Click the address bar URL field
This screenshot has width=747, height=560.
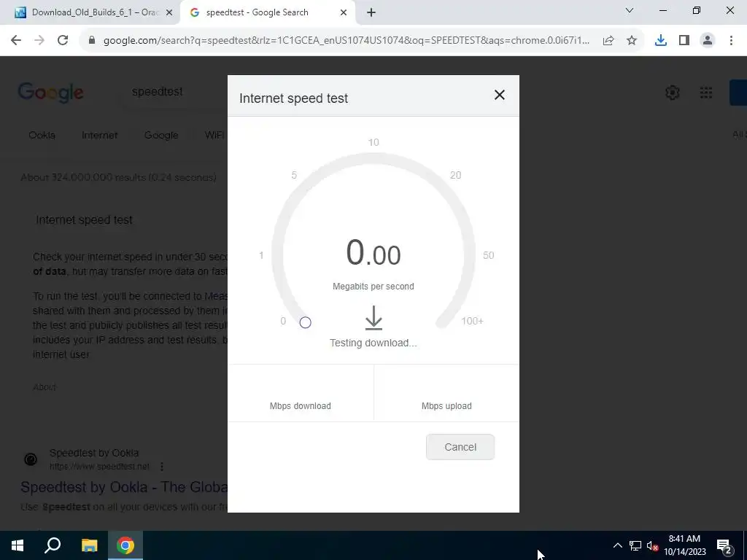pos(347,41)
